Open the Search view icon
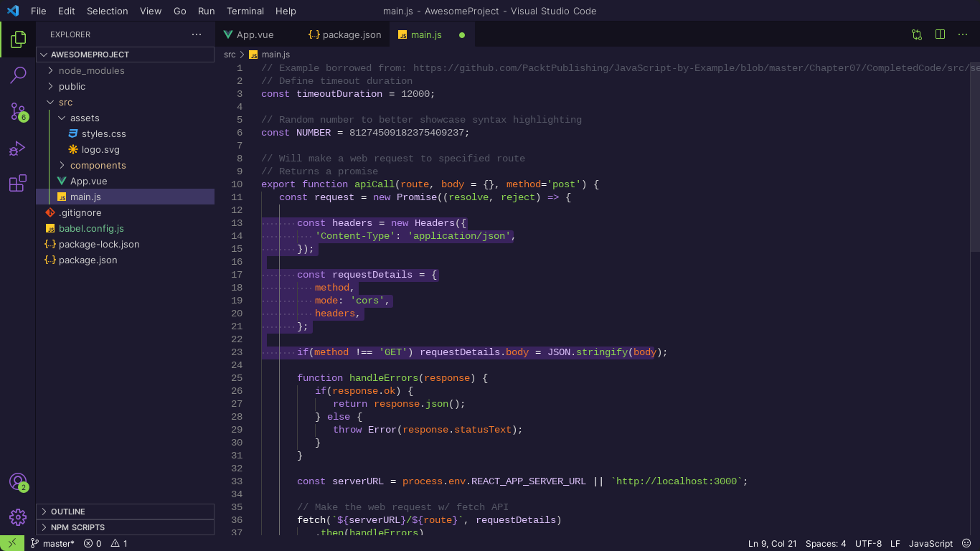 point(18,75)
